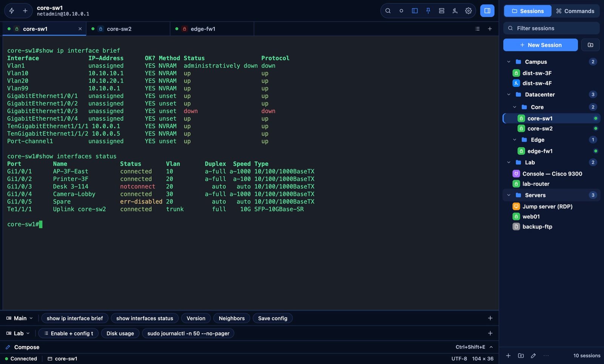Add a snippet to the Lab row
The image size is (604, 364).
pyautogui.click(x=490, y=333)
